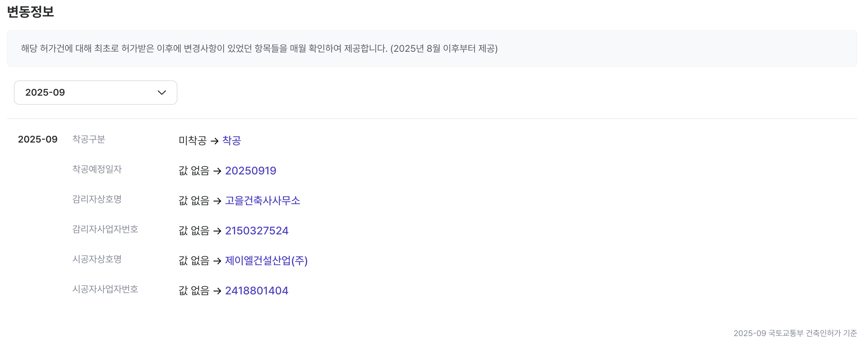Image resolution: width=868 pixels, height=350 pixels.
Task: Click the arrow icon in the 착공예정일자 row
Action: click(x=217, y=171)
